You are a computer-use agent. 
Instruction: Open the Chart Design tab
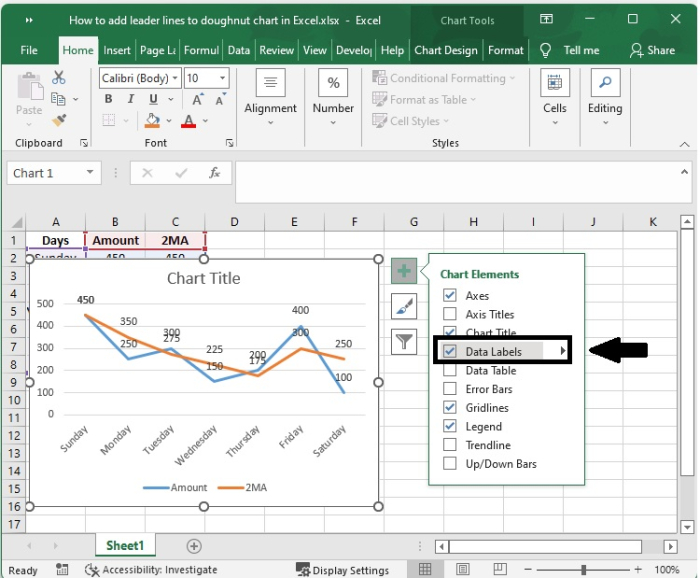(x=446, y=50)
